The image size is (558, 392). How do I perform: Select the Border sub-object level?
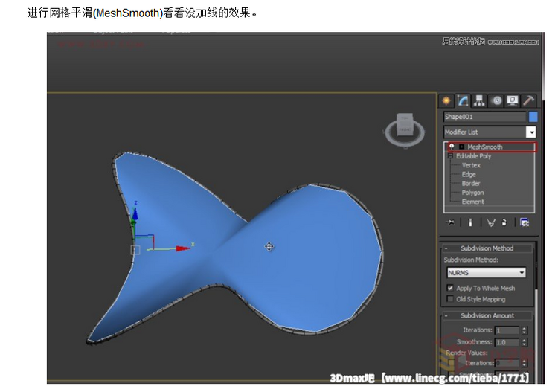tap(471, 183)
